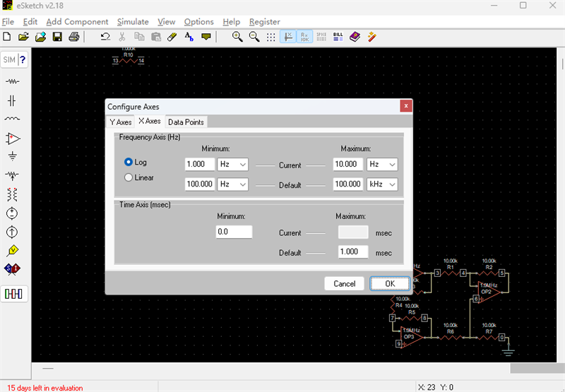Viewport: 565px width, 392px height.
Task: Switch to the Data Points tab
Action: point(186,122)
